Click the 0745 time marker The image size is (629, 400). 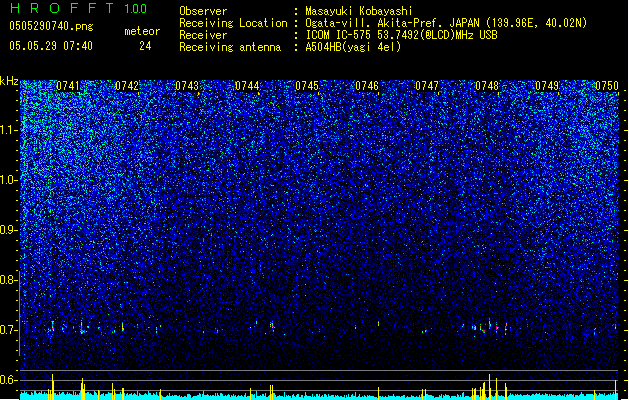(307, 86)
